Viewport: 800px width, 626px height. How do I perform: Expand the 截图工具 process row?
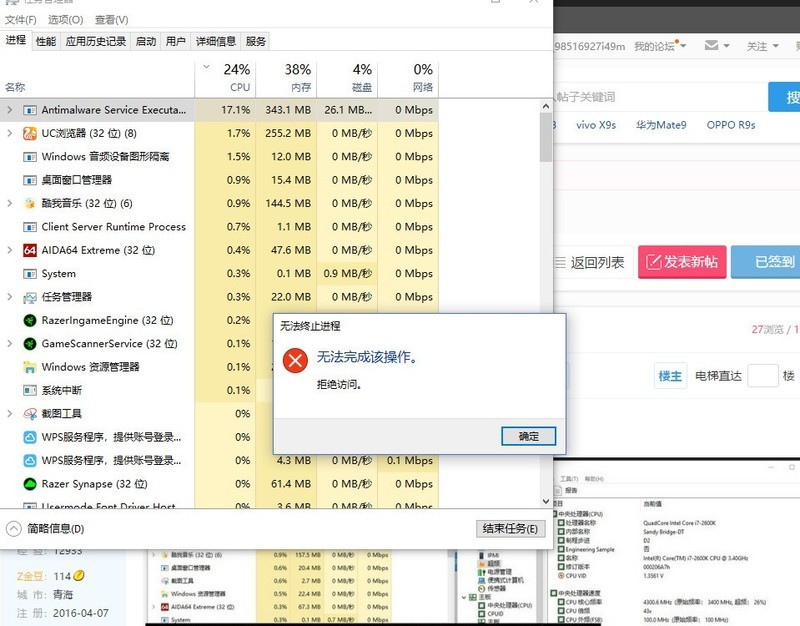tap(10, 414)
